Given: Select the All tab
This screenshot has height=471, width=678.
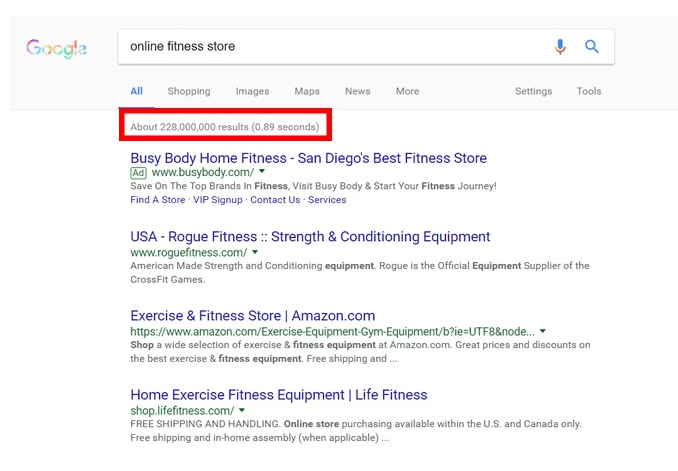Looking at the screenshot, I should (x=136, y=91).
